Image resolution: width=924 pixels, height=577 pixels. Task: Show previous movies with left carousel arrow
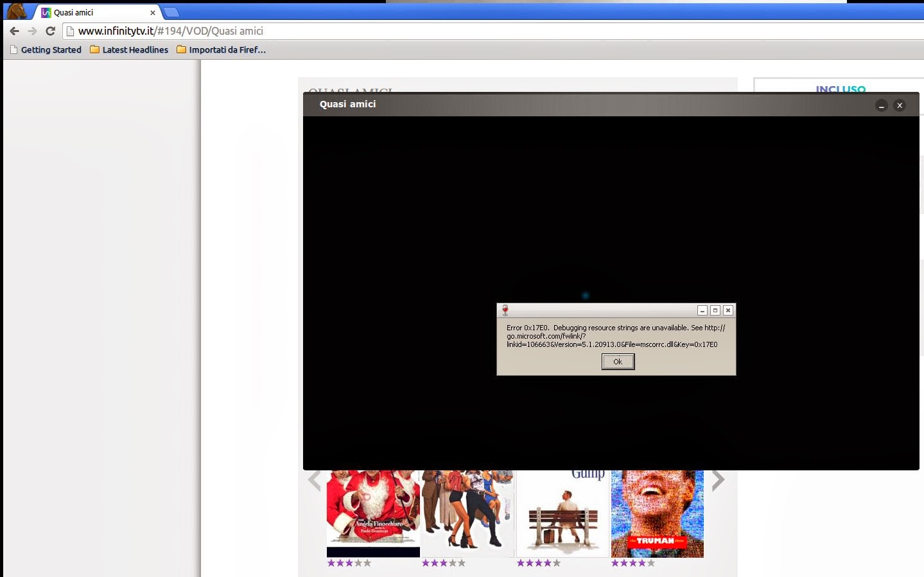(314, 479)
